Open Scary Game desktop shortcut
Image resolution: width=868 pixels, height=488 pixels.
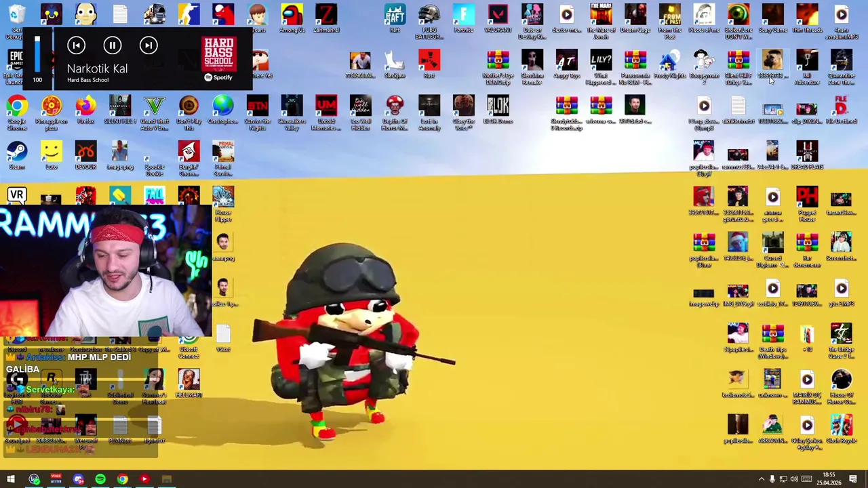click(772, 18)
